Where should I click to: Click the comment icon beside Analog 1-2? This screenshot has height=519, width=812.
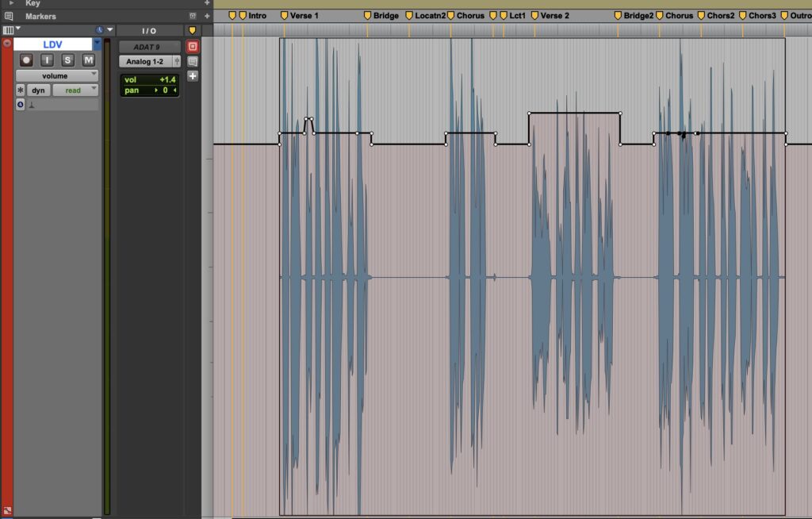click(x=193, y=61)
